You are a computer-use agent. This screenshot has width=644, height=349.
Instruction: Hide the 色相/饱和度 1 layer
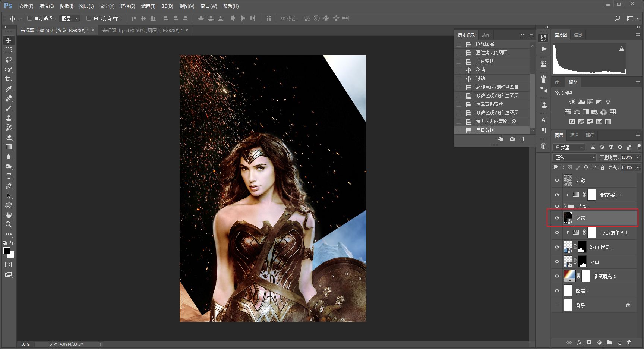point(557,233)
